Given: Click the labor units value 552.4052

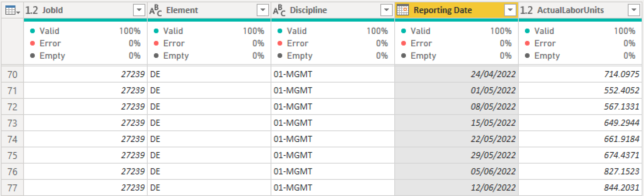Looking at the screenshot, I should pyautogui.click(x=580, y=90).
